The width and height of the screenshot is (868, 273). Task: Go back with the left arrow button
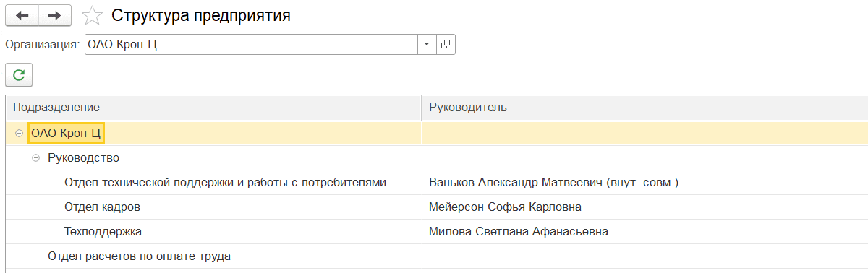pyautogui.click(x=22, y=15)
